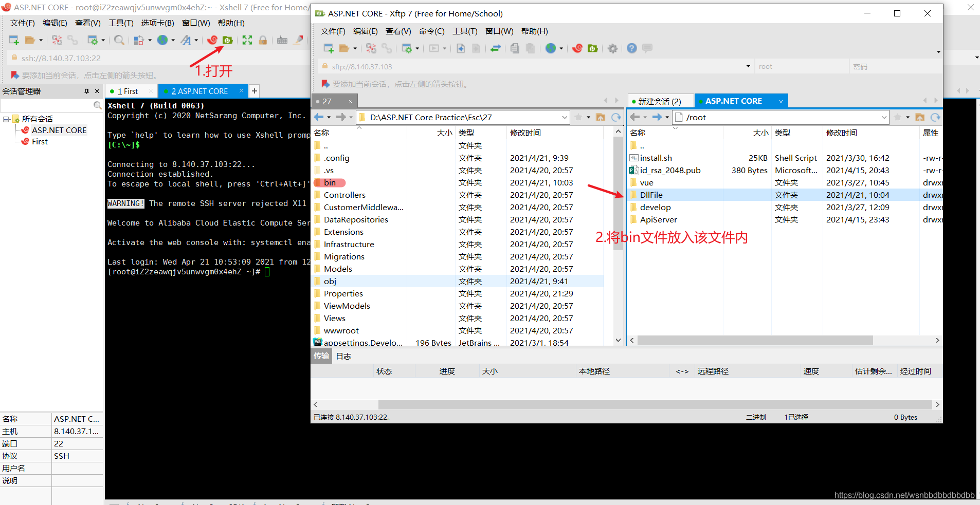The height and width of the screenshot is (505, 980).
Task: Click remote pane forward arrow
Action: [x=657, y=117]
